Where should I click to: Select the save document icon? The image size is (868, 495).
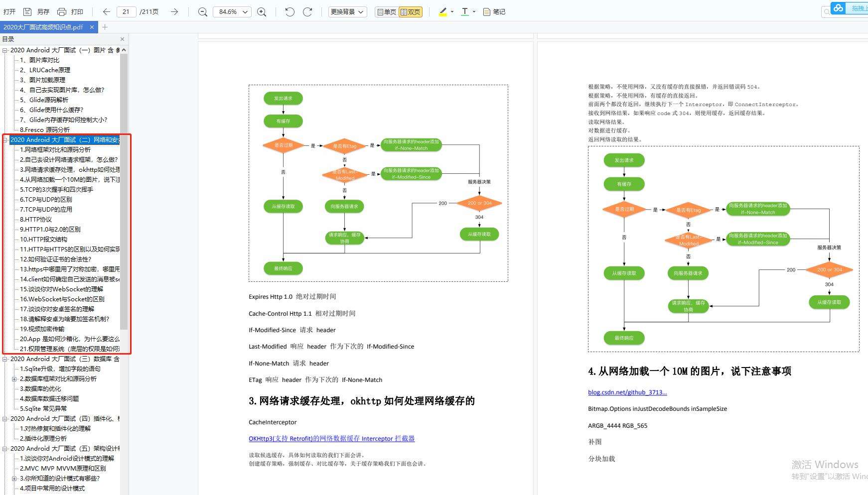click(x=26, y=11)
